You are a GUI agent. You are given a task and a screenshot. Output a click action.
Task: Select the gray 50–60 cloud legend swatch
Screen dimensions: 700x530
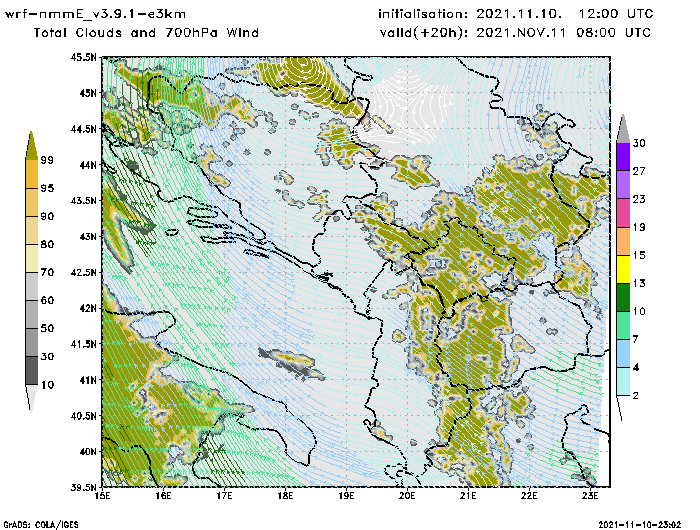31,315
